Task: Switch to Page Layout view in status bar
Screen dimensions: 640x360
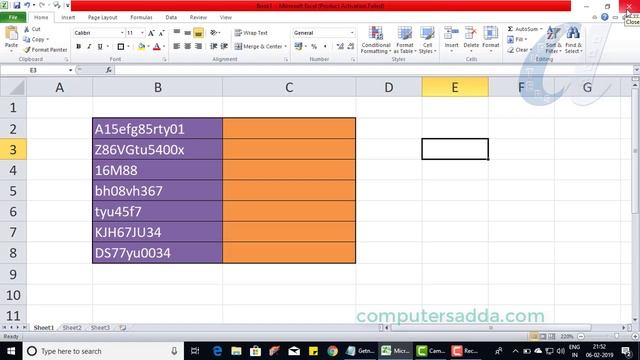Action: tap(543, 336)
